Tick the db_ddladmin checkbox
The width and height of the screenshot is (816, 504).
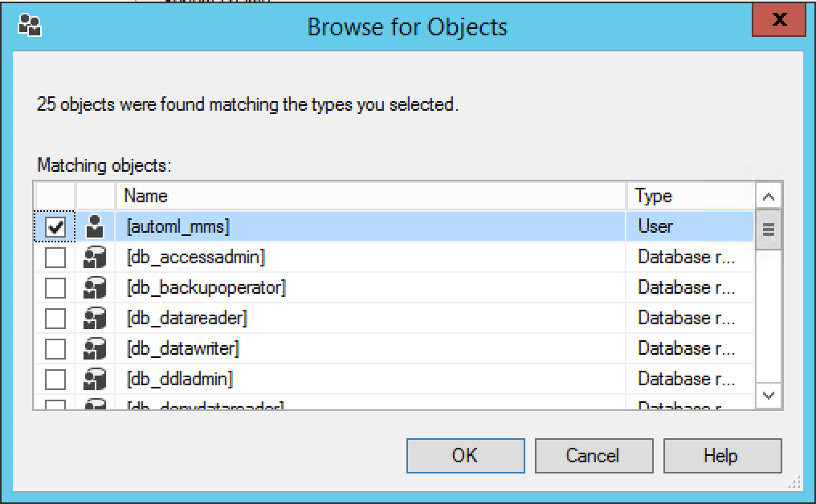pos(55,379)
